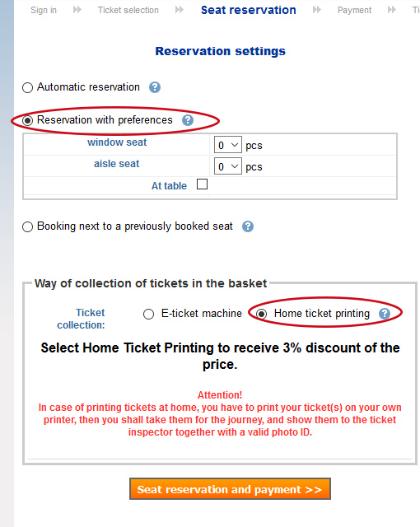420x527 pixels.
Task: Click help icon beside previously booked seat option
Action: (x=248, y=226)
